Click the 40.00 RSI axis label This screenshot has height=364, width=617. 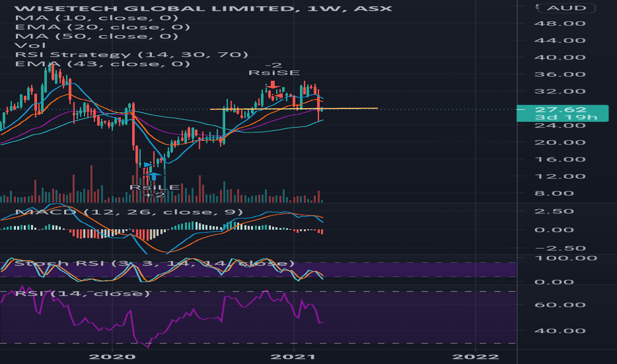click(559, 331)
